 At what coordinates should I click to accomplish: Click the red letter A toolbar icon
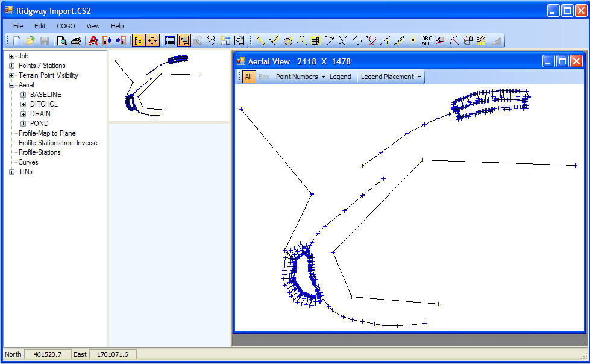coord(93,40)
